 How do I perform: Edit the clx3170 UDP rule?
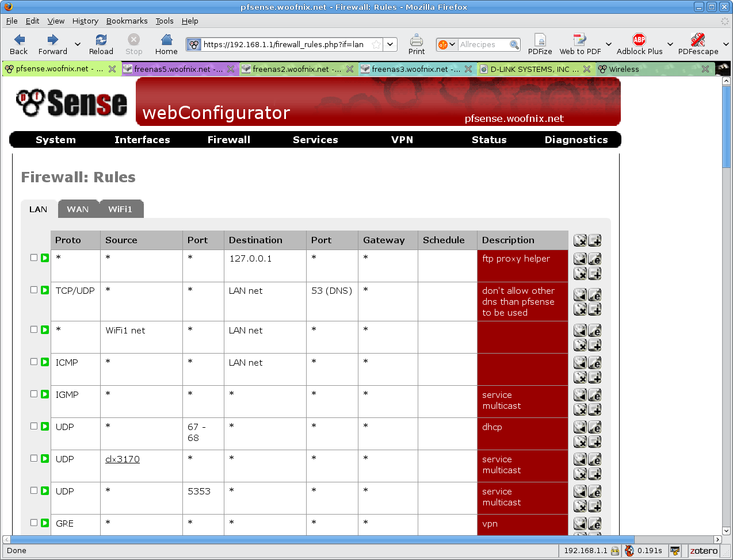coord(594,459)
